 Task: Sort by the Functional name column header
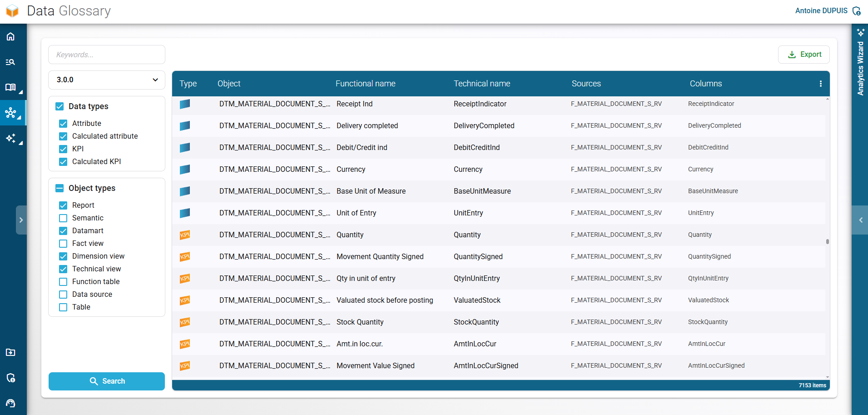click(x=365, y=84)
